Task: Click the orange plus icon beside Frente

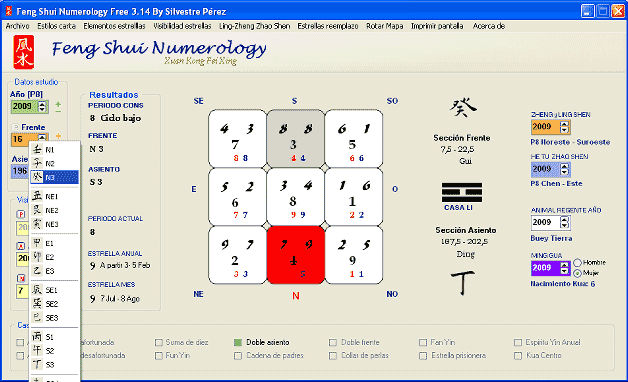Action: pyautogui.click(x=58, y=136)
